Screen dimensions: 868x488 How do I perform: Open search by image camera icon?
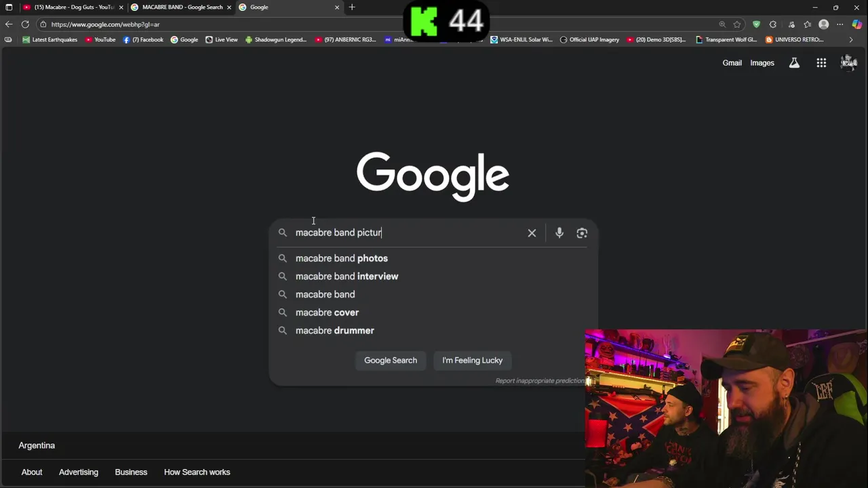tap(582, 232)
